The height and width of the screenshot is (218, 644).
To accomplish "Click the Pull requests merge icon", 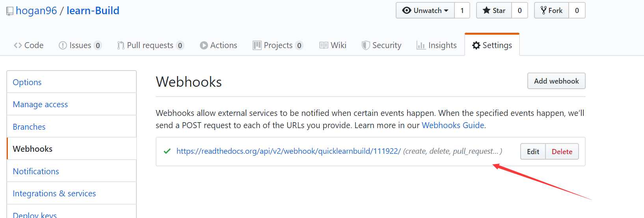I will (121, 45).
